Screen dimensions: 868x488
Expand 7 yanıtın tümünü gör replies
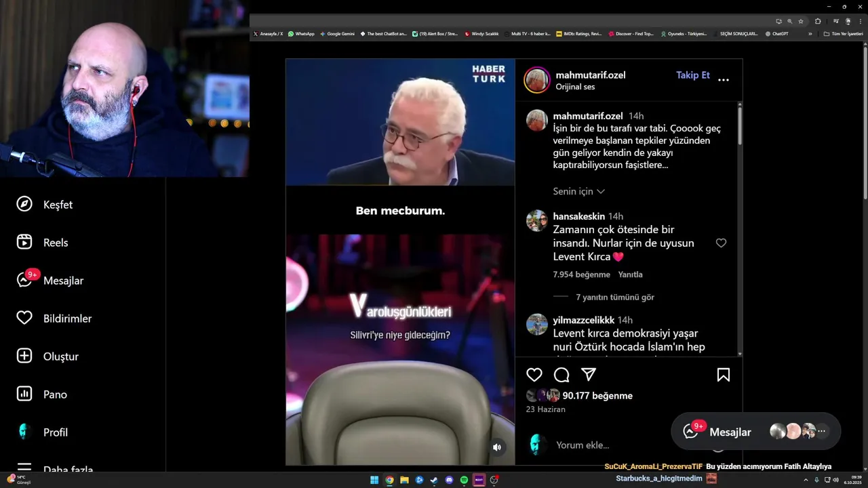pos(615,297)
